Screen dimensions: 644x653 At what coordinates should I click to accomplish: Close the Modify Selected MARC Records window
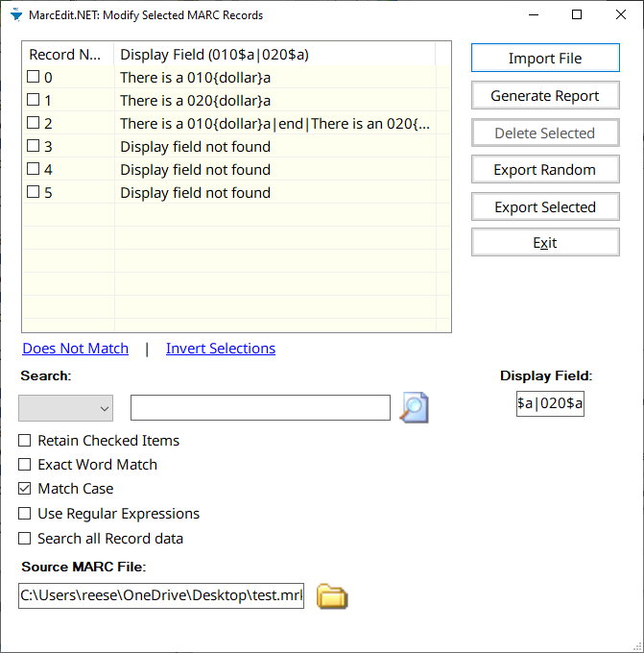[x=621, y=14]
